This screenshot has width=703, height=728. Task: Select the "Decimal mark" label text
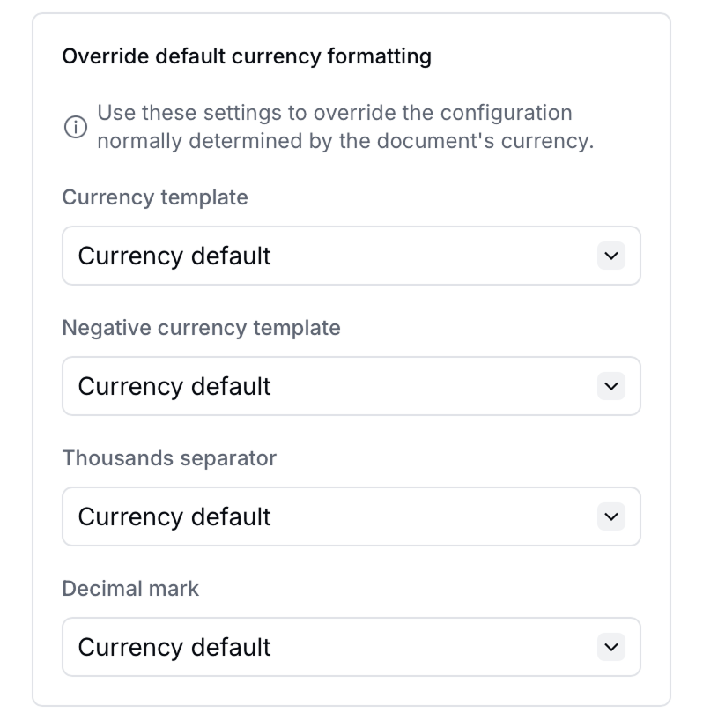point(130,589)
